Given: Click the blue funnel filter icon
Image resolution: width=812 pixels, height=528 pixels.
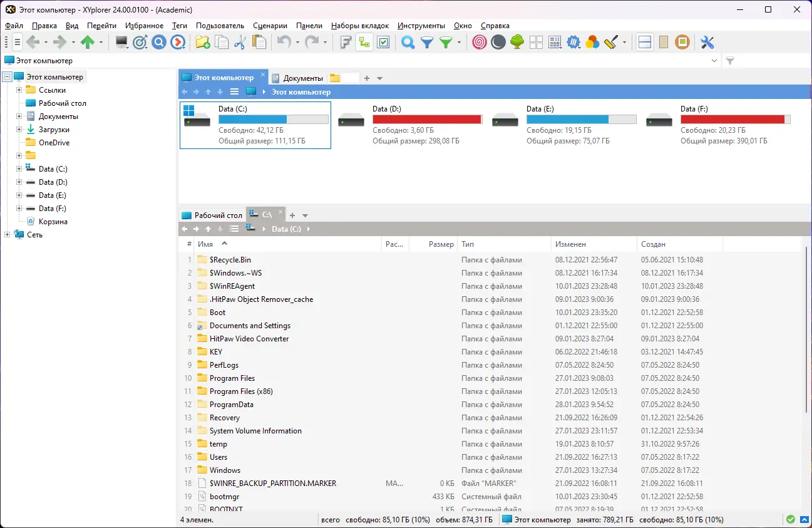Looking at the screenshot, I should pyautogui.click(x=427, y=42).
